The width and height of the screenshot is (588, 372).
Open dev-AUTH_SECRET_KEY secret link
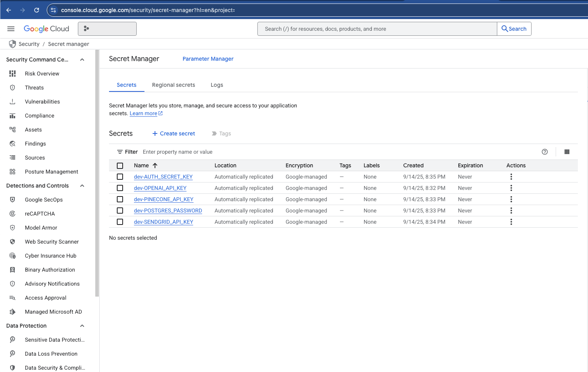tap(163, 177)
